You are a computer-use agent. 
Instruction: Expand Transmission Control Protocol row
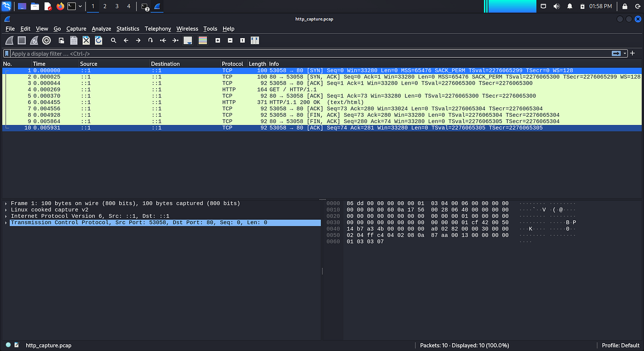pyautogui.click(x=6, y=222)
